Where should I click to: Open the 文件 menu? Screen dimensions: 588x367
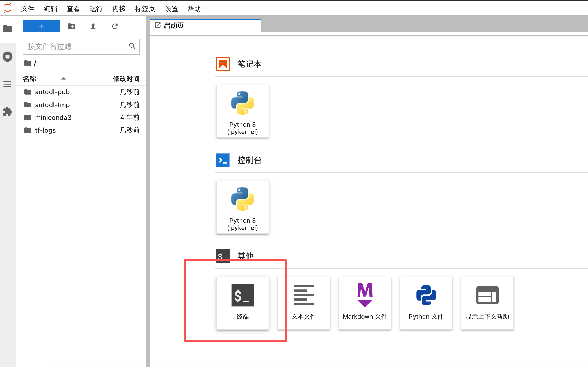coord(27,9)
